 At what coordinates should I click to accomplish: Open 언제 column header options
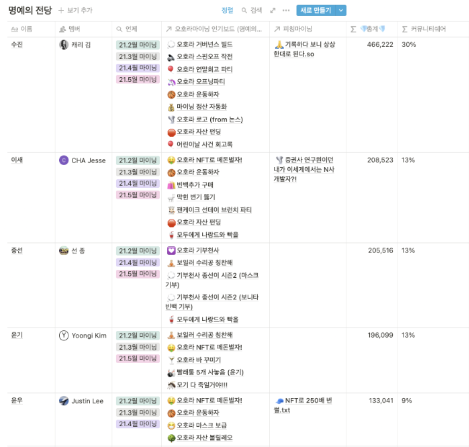(x=137, y=29)
